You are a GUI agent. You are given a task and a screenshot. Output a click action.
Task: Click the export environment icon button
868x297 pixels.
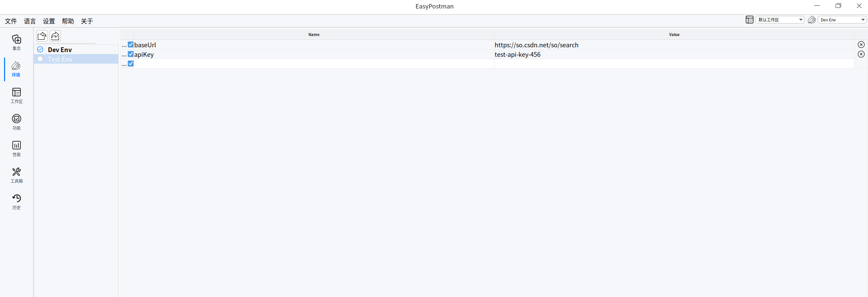[55, 36]
